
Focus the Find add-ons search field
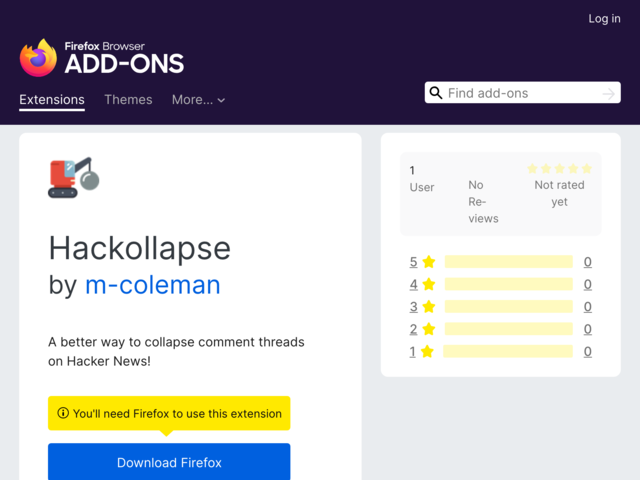coord(522,93)
